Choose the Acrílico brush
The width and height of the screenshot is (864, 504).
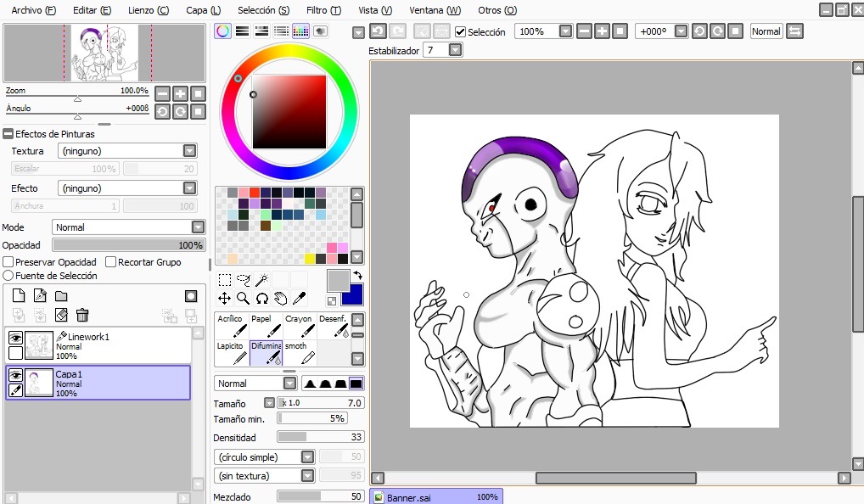point(232,326)
